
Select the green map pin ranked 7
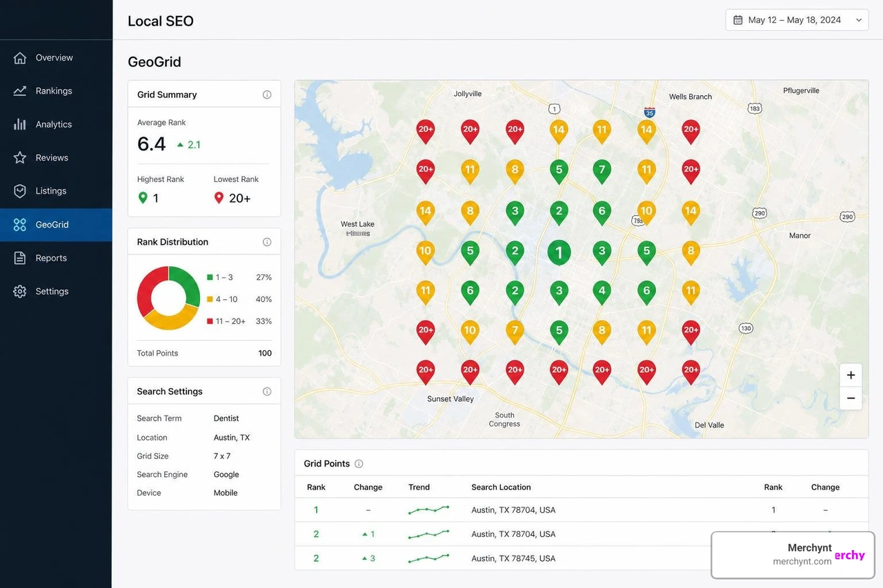[602, 171]
